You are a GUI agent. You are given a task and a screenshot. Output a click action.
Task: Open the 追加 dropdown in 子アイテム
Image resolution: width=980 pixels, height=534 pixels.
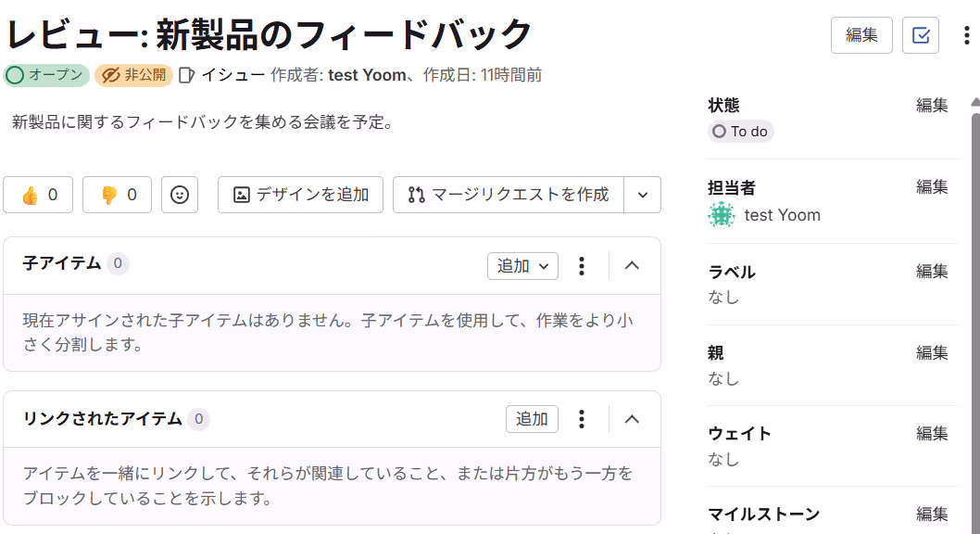[523, 266]
